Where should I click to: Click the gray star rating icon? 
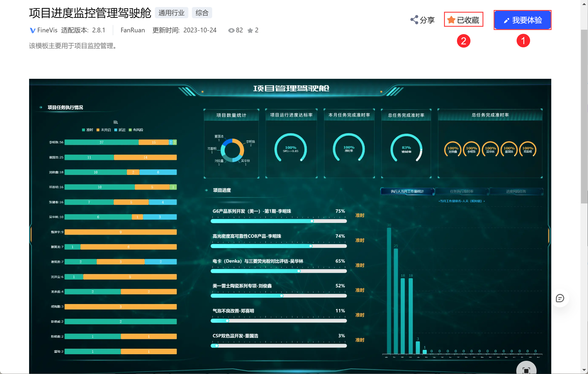tap(250, 31)
